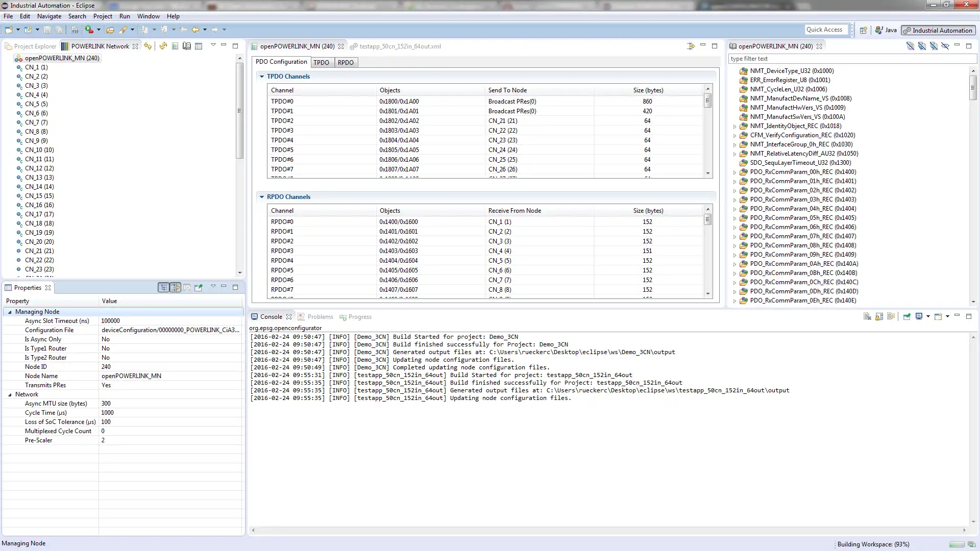Expand TPDO Channels section
Image resolution: width=980 pixels, height=551 pixels.
coord(262,76)
